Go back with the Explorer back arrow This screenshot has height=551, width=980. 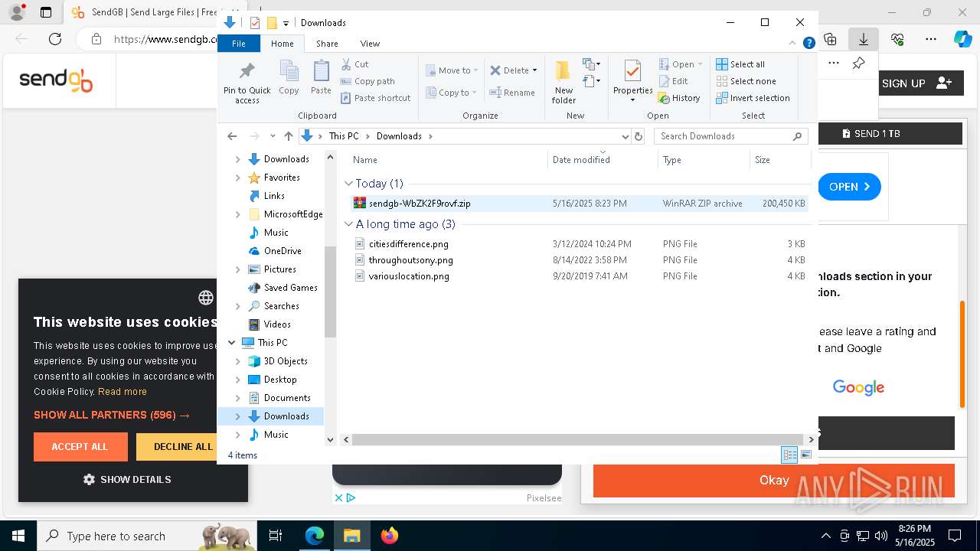point(232,136)
